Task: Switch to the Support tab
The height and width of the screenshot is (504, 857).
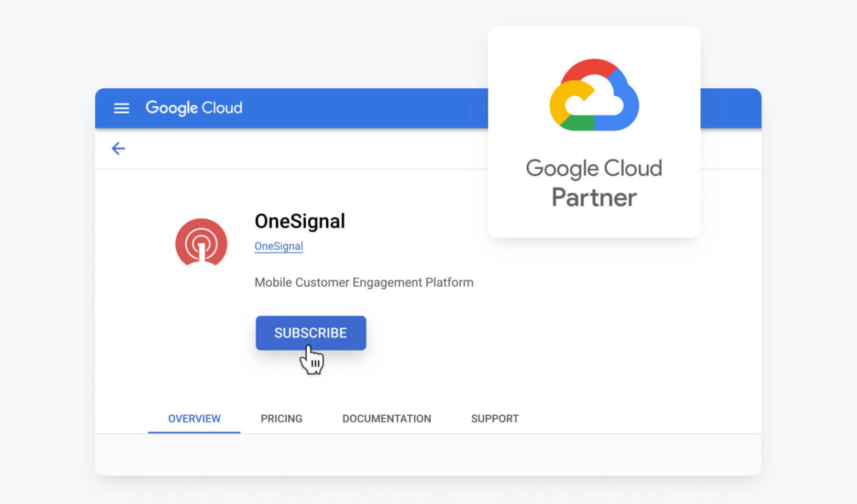Action: 494,418
